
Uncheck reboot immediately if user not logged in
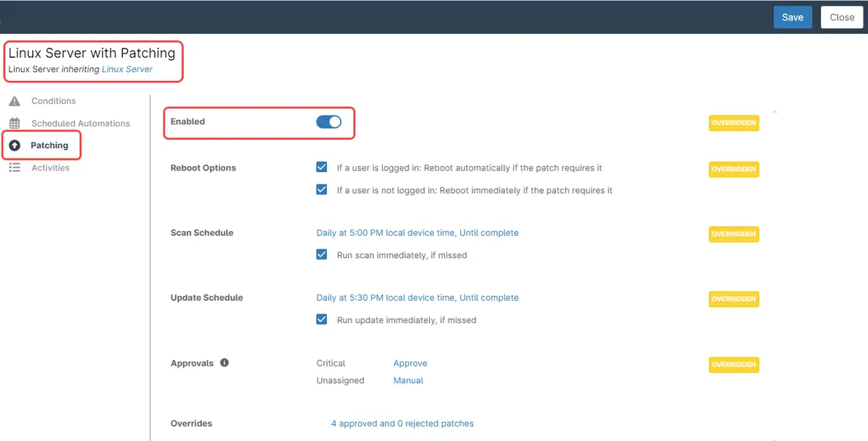(x=322, y=190)
